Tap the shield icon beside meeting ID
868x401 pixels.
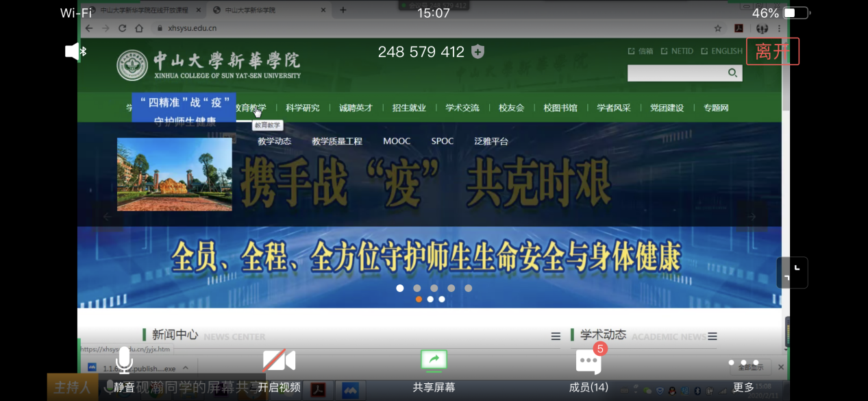[x=478, y=52]
